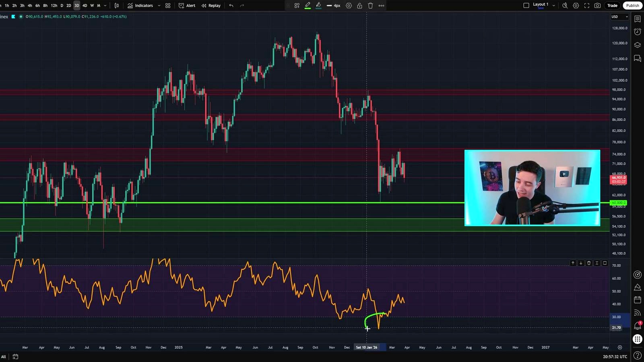Open the screener radar icon

click(x=638, y=275)
